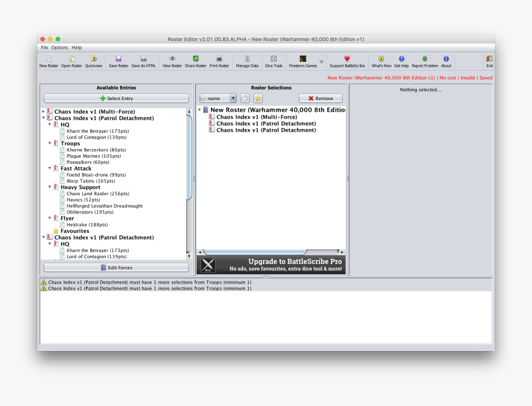This screenshot has height=406, width=532.
Task: Select Foetid Bloat-drone (99pts)
Action: point(96,174)
